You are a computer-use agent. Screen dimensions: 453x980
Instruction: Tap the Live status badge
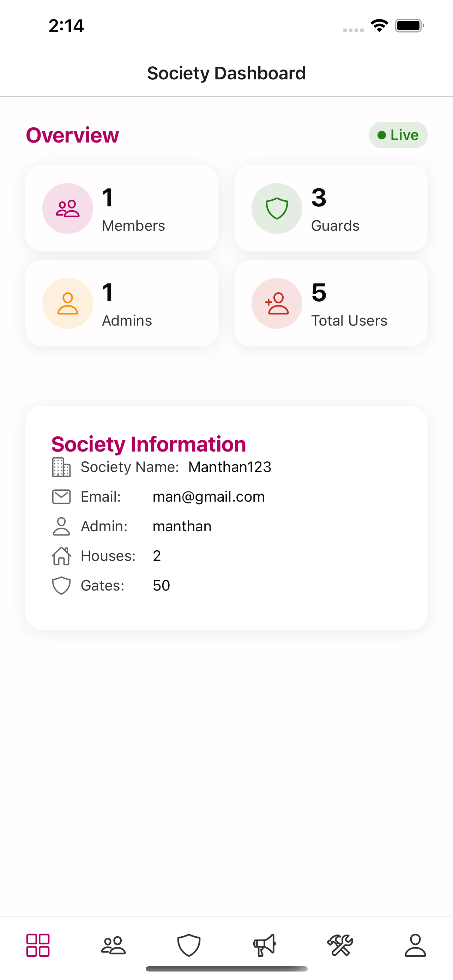[398, 135]
